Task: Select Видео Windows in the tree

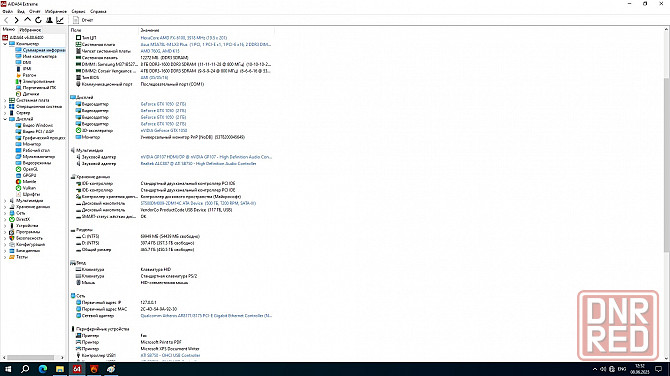Action: pos(34,126)
